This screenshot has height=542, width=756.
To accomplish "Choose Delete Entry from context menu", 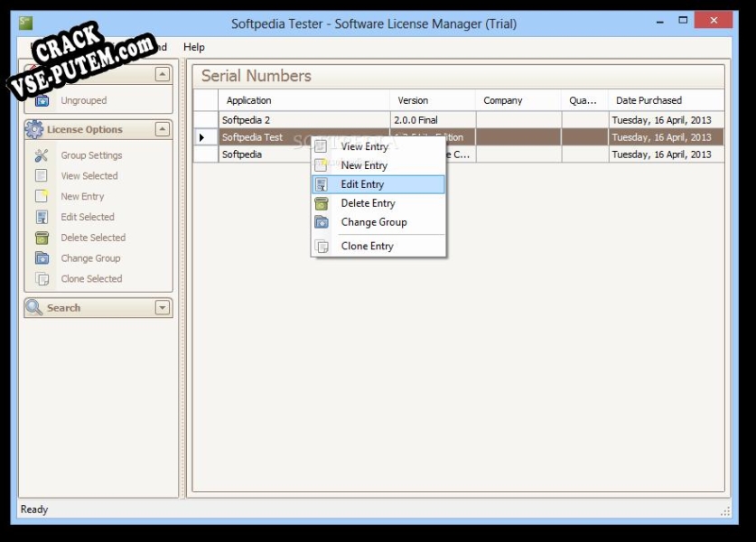I will (x=378, y=203).
